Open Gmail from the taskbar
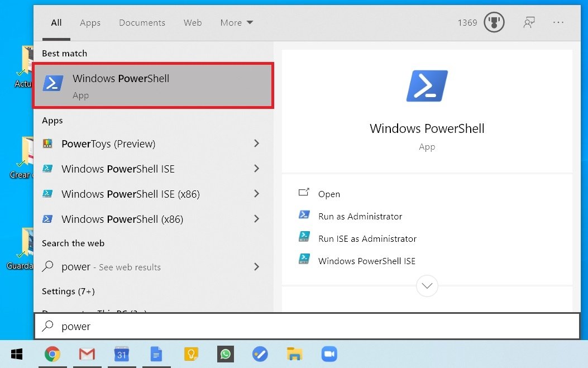This screenshot has width=588, height=368. 87,354
